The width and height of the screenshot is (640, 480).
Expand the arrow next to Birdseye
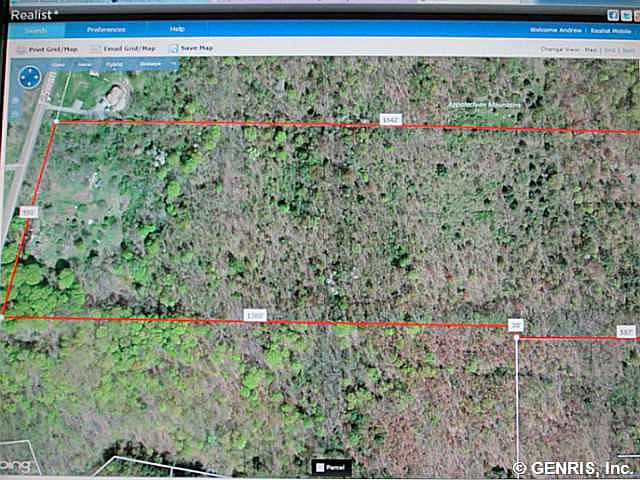pyautogui.click(x=173, y=64)
